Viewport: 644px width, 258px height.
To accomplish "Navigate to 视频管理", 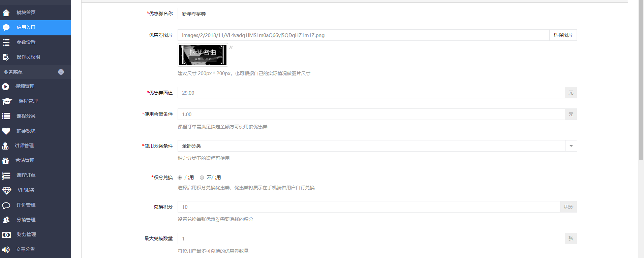I will pyautogui.click(x=35, y=87).
